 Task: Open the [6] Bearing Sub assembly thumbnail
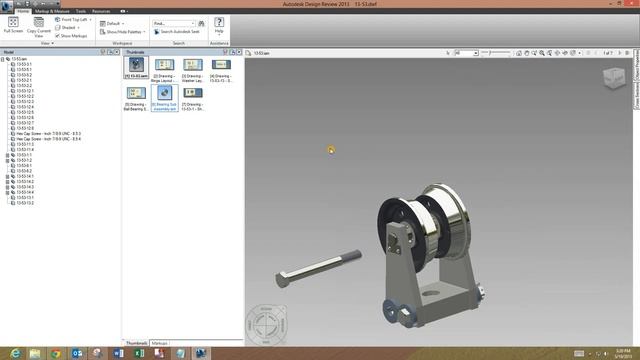pos(164,98)
